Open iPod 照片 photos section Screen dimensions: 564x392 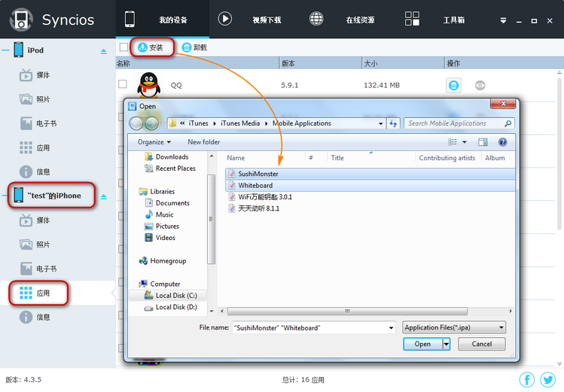(35, 99)
